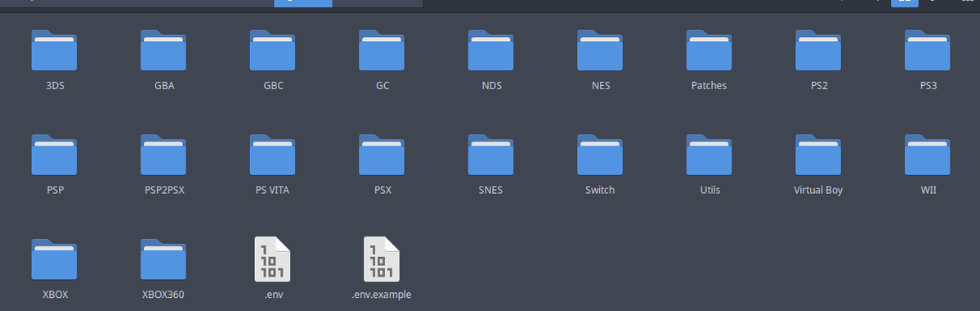Viewport: 980px width, 311px height.
Task: Select the XBOX folder
Action: point(55,259)
